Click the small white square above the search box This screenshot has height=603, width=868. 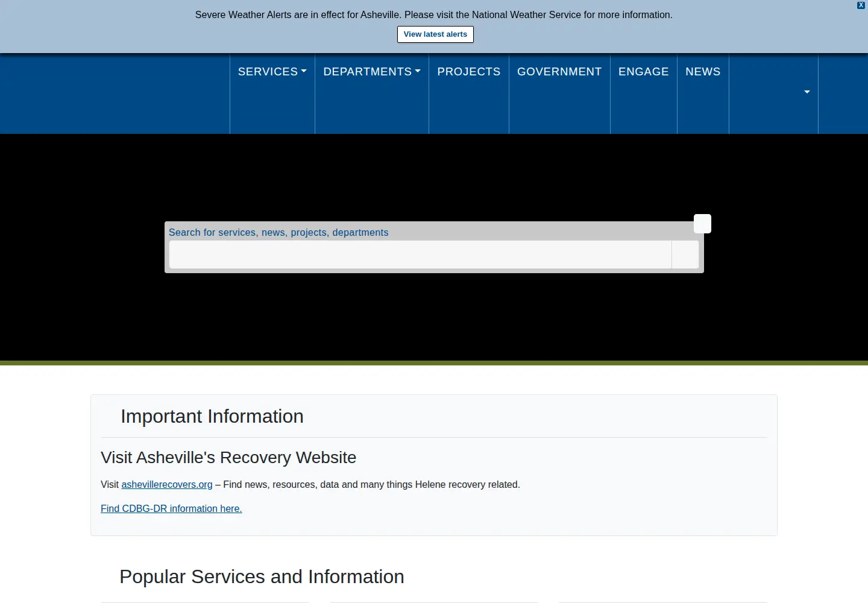tap(702, 224)
